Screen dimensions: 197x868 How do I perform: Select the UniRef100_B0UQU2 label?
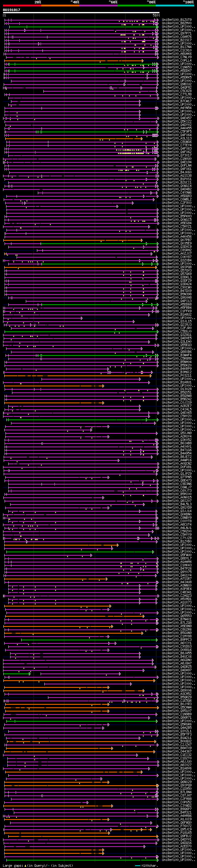(x=177, y=741)
